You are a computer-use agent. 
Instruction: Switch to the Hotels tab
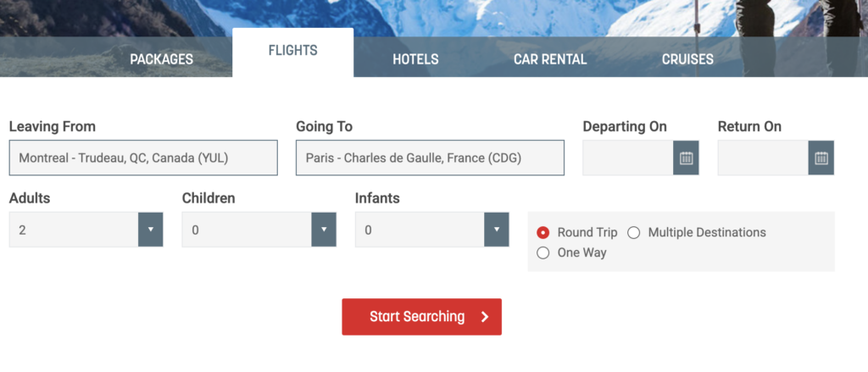[415, 59]
